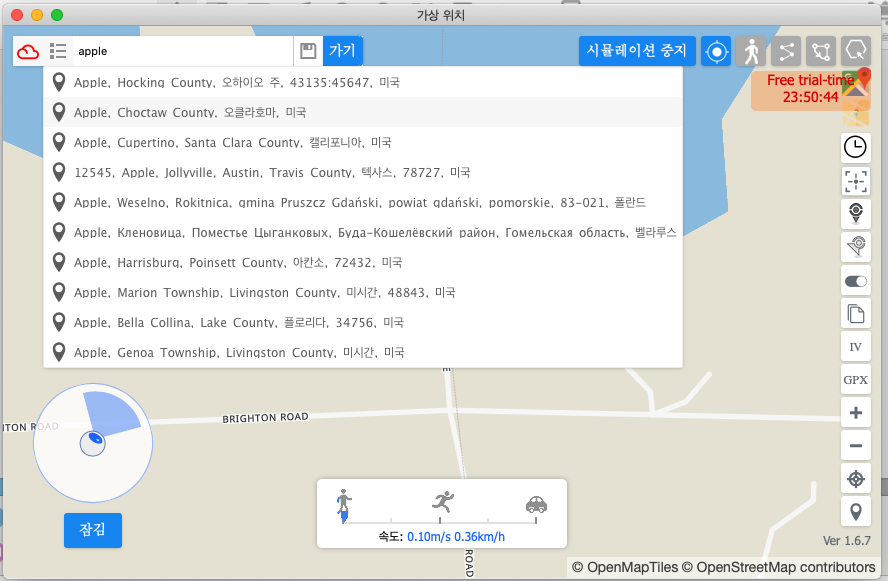Click the copy documents icon
The image size is (888, 581).
pyautogui.click(x=855, y=314)
